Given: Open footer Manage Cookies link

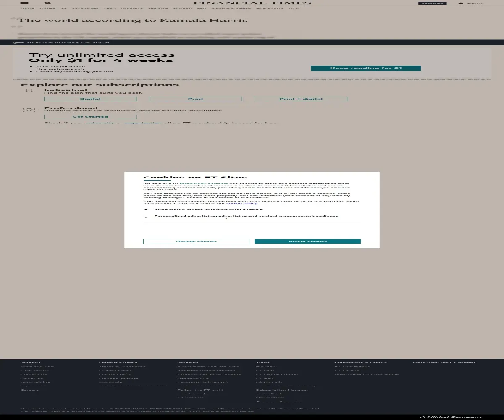Looking at the screenshot, I should point(118,378).
